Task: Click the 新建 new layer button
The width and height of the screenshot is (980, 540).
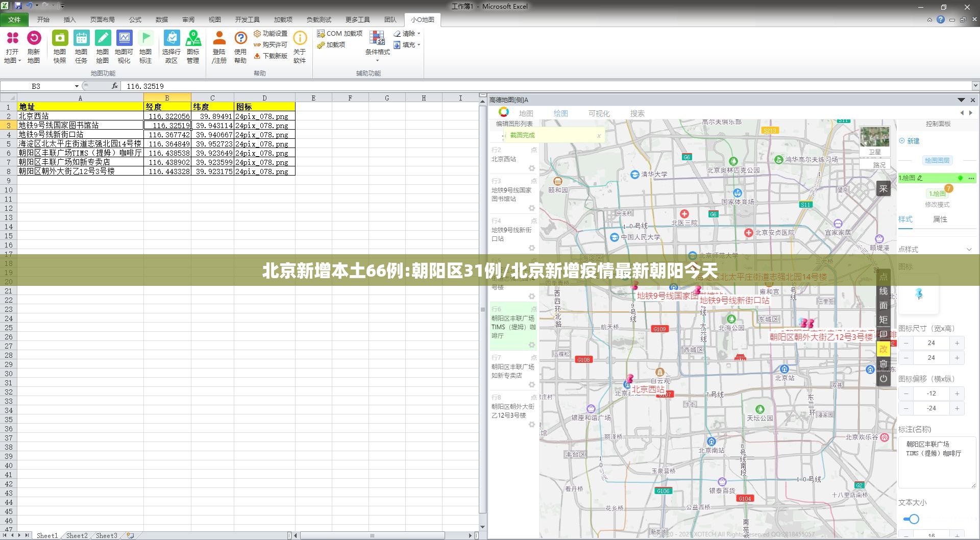Action: pos(909,141)
